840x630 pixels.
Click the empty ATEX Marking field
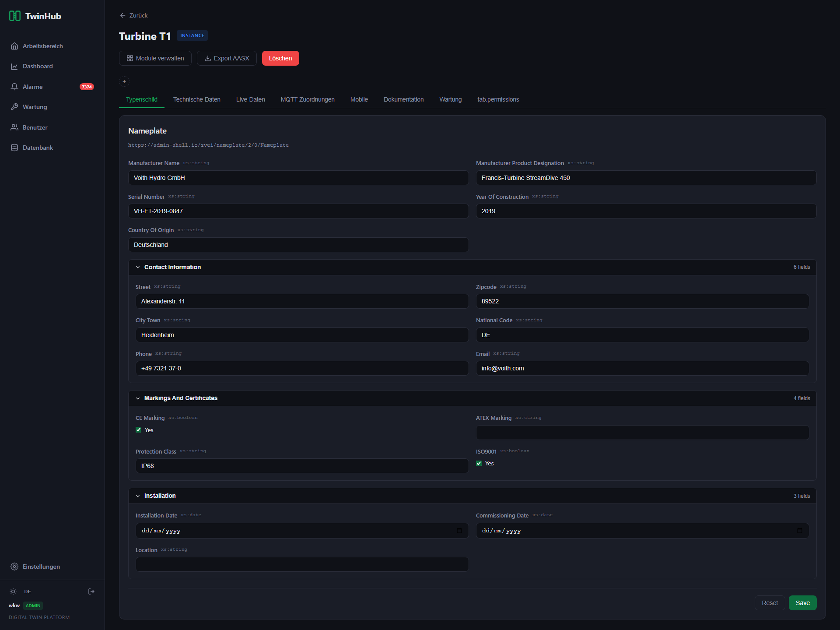(643, 433)
